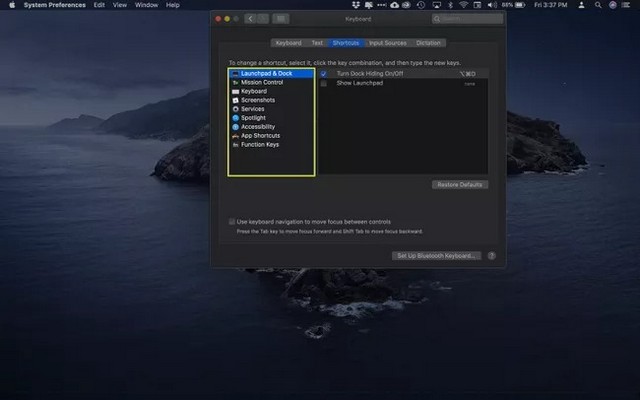Open Wi-Fi menu bar icon

point(463,5)
